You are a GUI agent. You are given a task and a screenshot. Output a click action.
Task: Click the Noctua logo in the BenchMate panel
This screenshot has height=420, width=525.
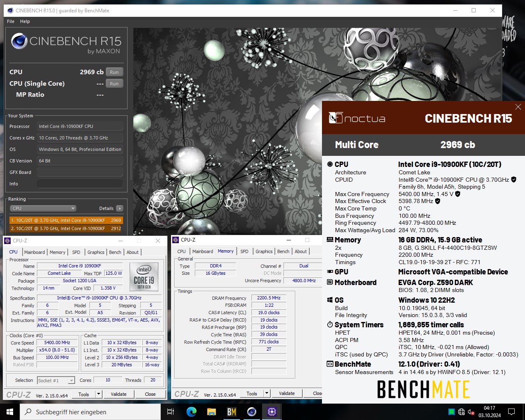tap(357, 119)
